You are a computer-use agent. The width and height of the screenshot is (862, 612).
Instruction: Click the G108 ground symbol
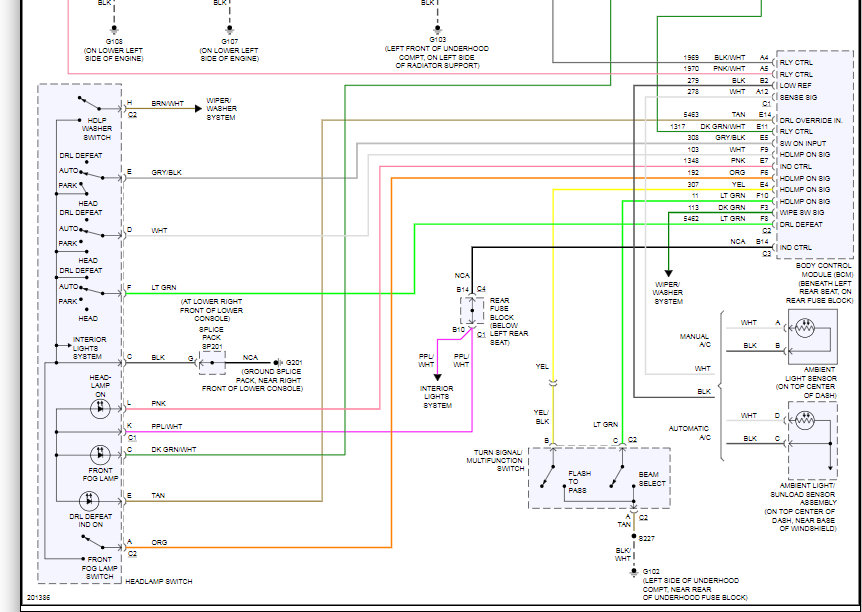(114, 30)
